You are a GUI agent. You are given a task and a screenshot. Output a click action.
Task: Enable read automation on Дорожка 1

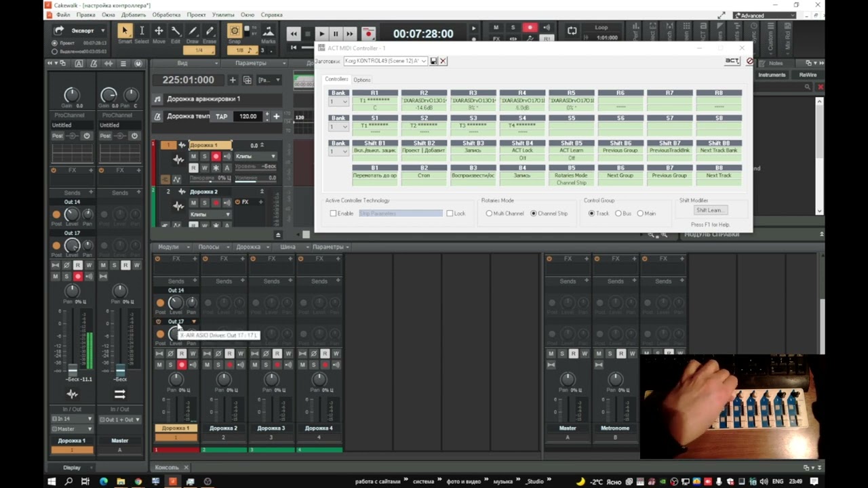click(x=193, y=167)
